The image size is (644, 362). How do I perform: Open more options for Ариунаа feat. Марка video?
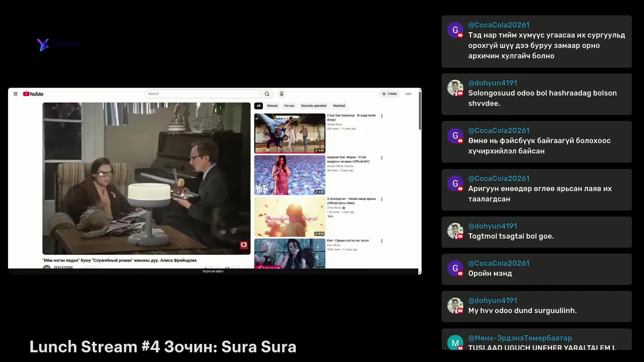pos(382,158)
